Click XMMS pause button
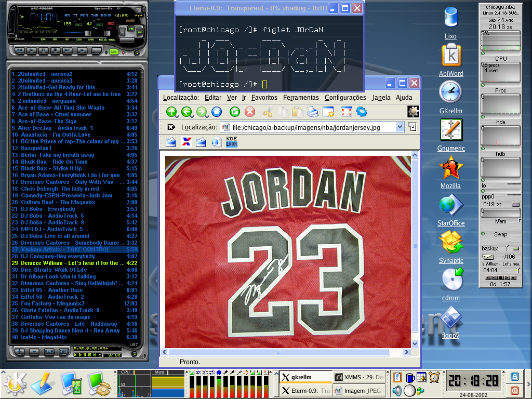532x399 pixels. [x=44, y=50]
